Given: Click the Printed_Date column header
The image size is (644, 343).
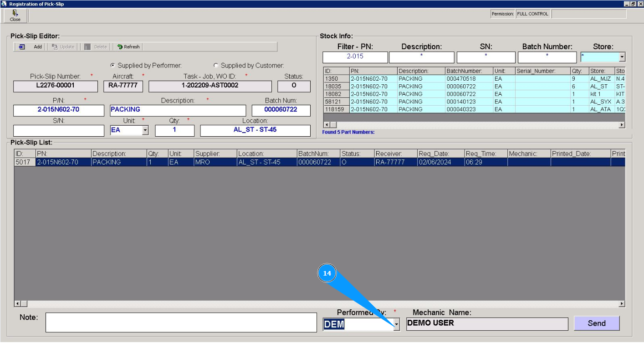Looking at the screenshot, I should pos(581,154).
